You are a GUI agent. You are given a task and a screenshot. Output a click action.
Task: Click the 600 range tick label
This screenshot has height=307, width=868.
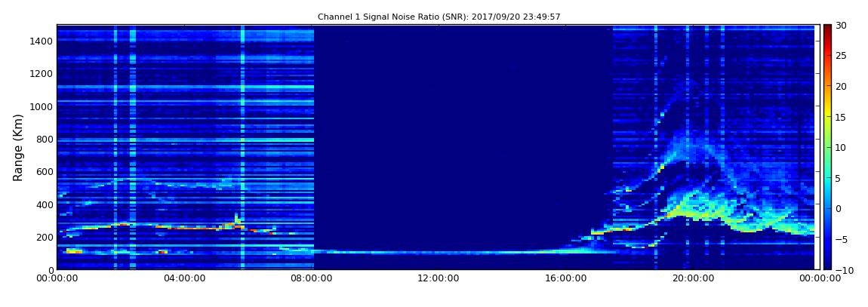[x=44, y=171]
